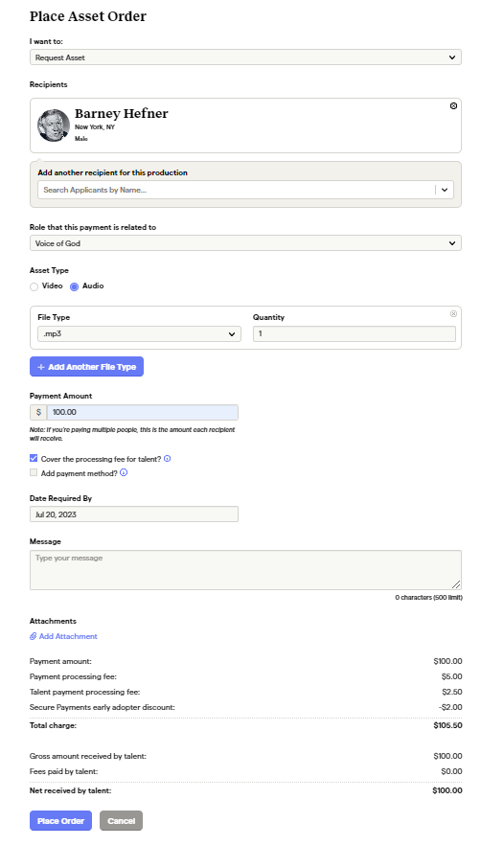The width and height of the screenshot is (504, 868).
Task: Open the 'I want to' Request Asset dropdown
Action: pos(245,57)
